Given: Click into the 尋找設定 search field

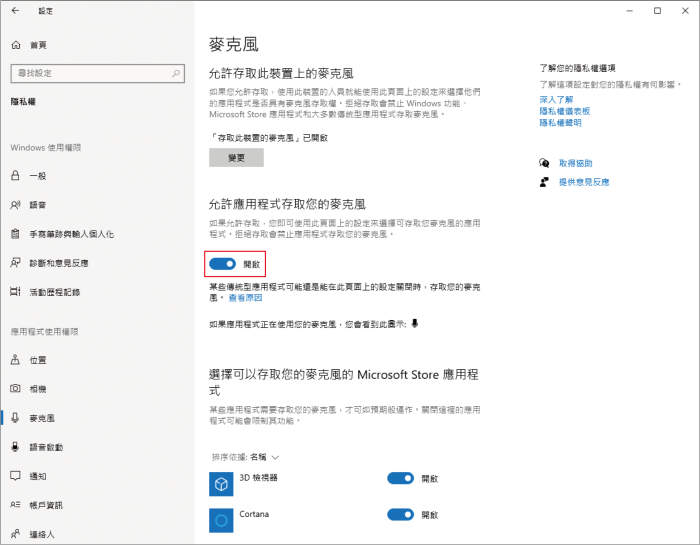Looking at the screenshot, I should [90, 73].
